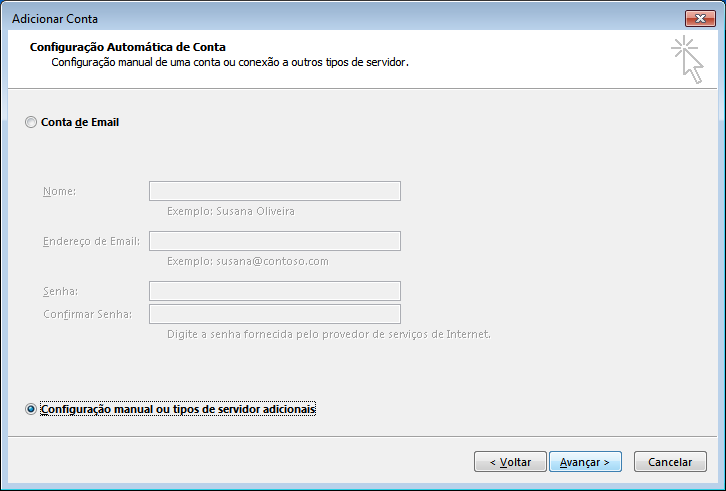Image resolution: width=726 pixels, height=491 pixels.
Task: Click the Configuração Automática de Conta heading
Action: pos(128,47)
